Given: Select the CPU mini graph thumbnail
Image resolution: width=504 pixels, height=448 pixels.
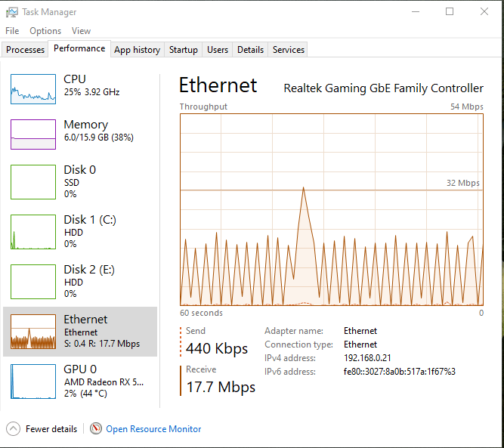Looking at the screenshot, I should pyautogui.click(x=33, y=89).
